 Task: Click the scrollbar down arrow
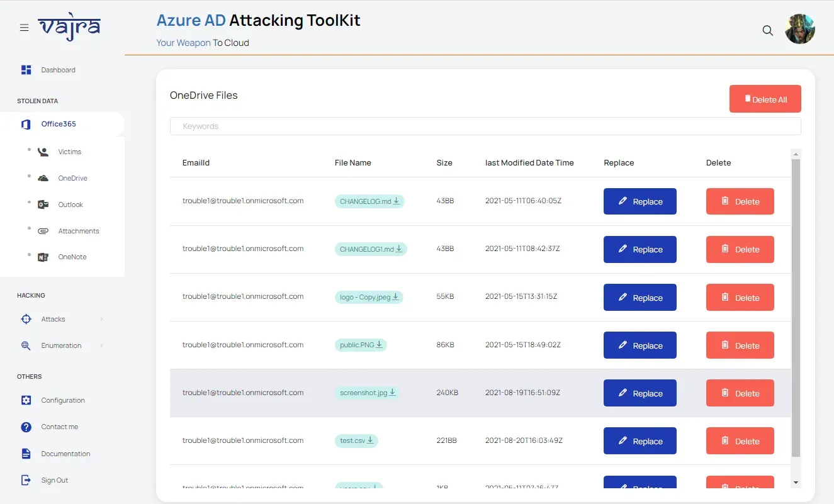coord(796,483)
